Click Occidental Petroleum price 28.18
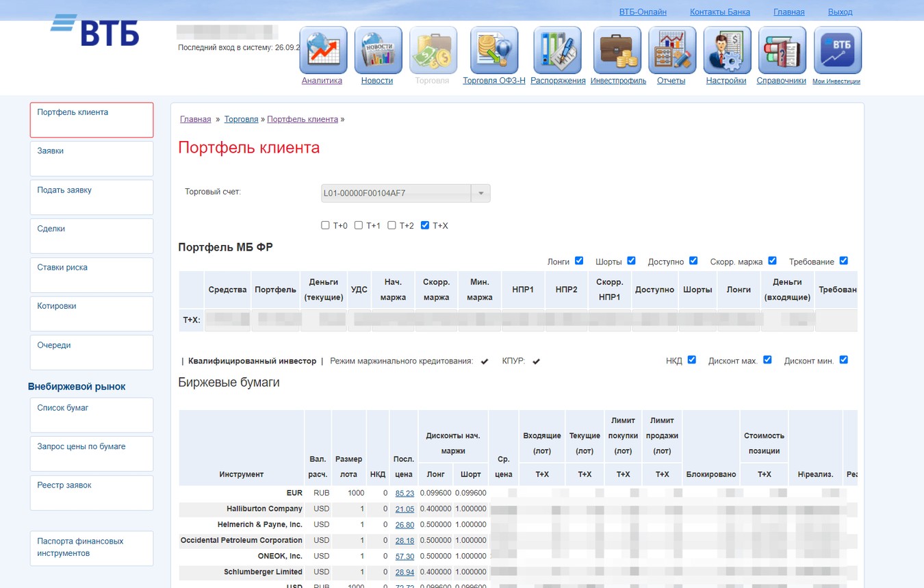This screenshot has width=924, height=588. pos(405,540)
